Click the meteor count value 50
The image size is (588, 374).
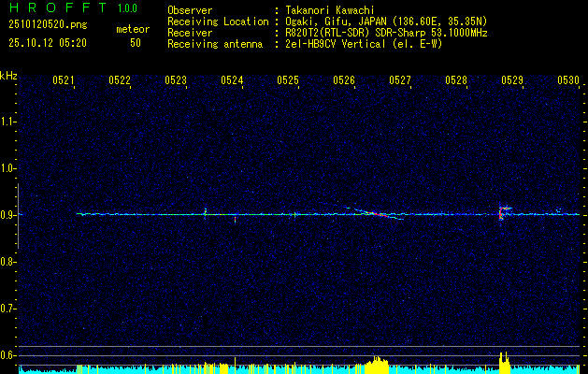click(136, 43)
